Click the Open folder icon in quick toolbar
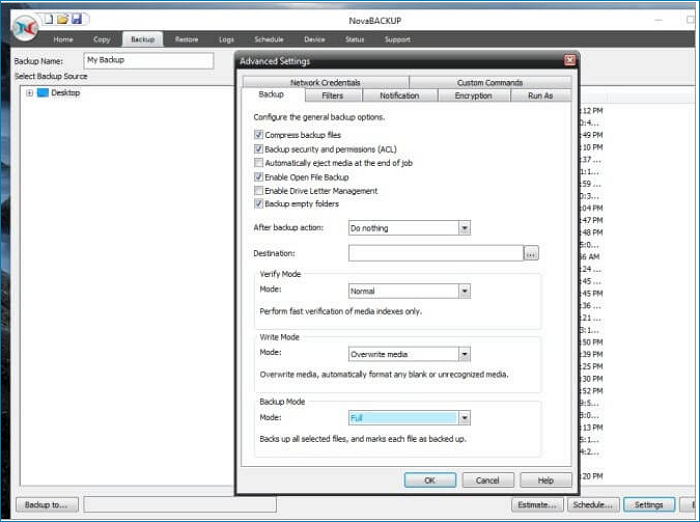The width and height of the screenshot is (700, 522). pos(62,19)
